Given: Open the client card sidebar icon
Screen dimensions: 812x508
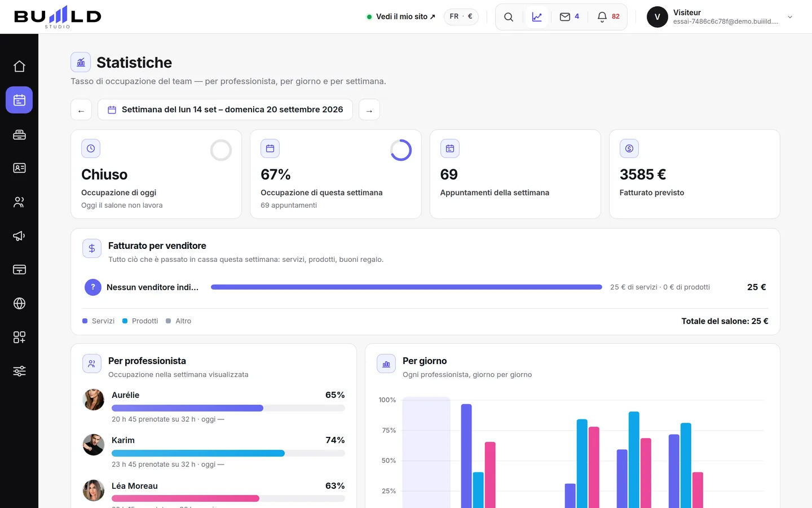Looking at the screenshot, I should [x=19, y=168].
